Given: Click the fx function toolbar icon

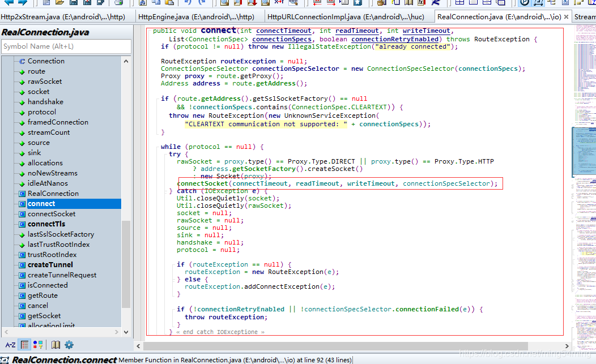Looking at the screenshot, I should coord(422,2).
